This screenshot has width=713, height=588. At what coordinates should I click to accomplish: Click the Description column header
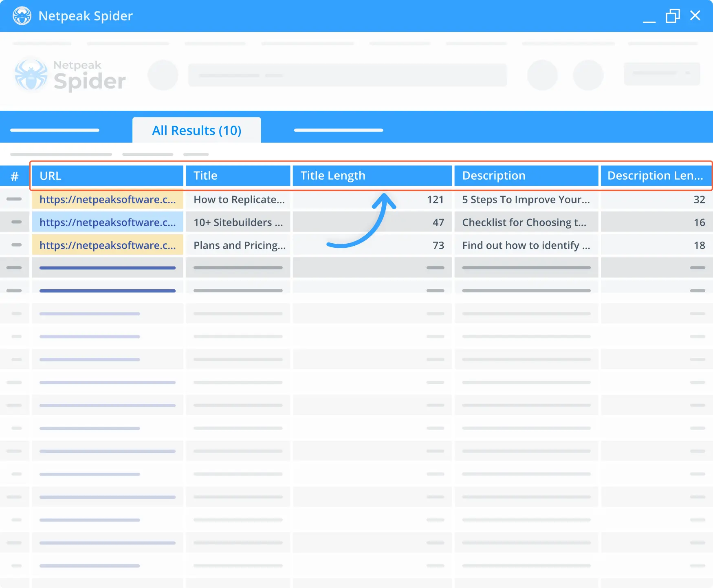coord(526,176)
